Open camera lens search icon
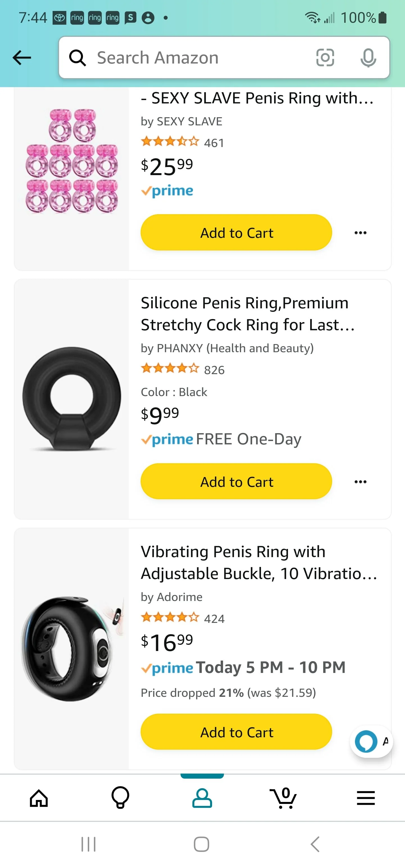This screenshot has height=868, width=405. pos(325,58)
